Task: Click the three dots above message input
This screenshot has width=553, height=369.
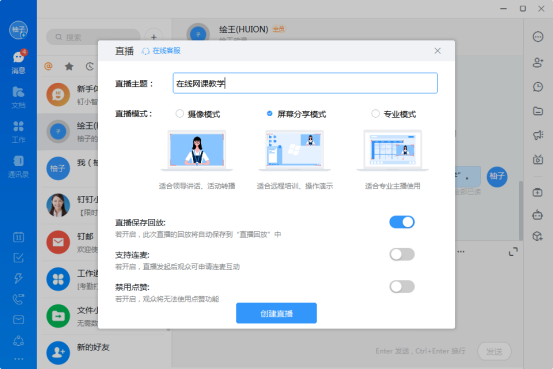Action: (461, 252)
